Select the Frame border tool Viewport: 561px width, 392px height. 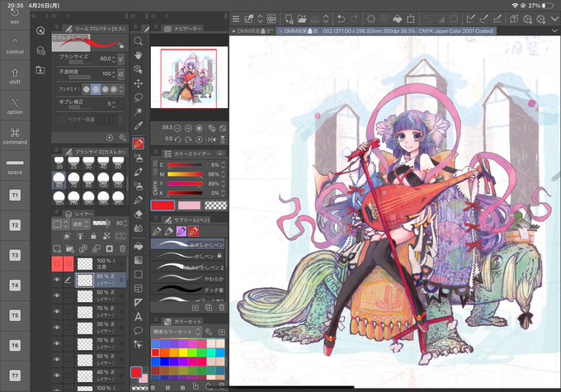click(x=138, y=289)
